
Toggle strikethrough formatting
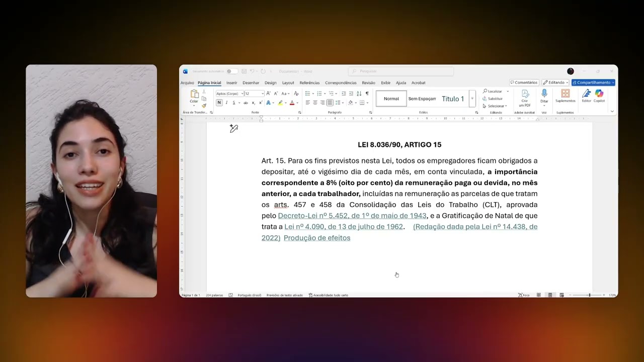(246, 103)
